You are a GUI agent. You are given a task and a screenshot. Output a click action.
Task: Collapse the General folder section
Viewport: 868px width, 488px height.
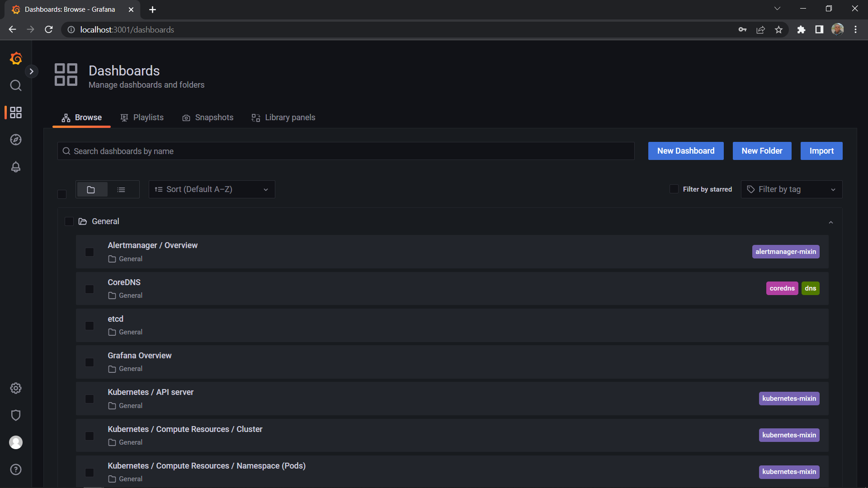(830, 222)
